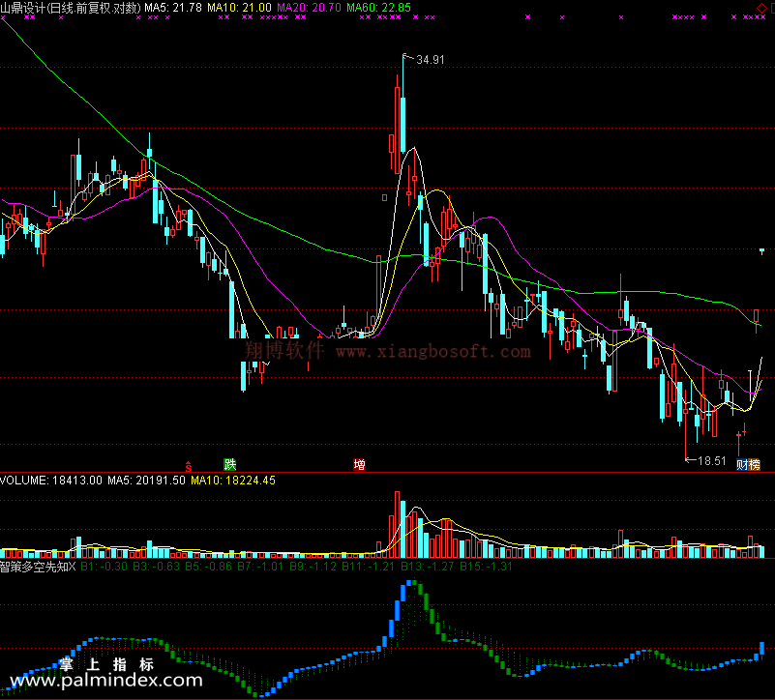Click the red '增' event marker
This screenshot has width=775, height=700.
click(x=359, y=464)
